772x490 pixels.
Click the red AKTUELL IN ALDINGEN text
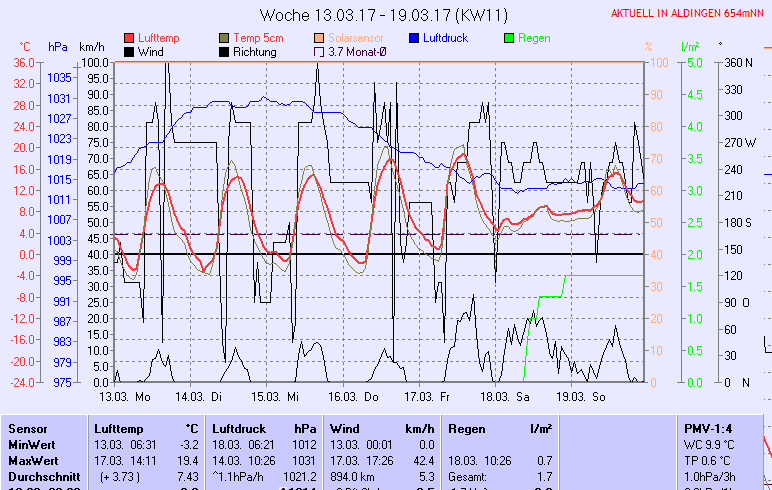[689, 14]
